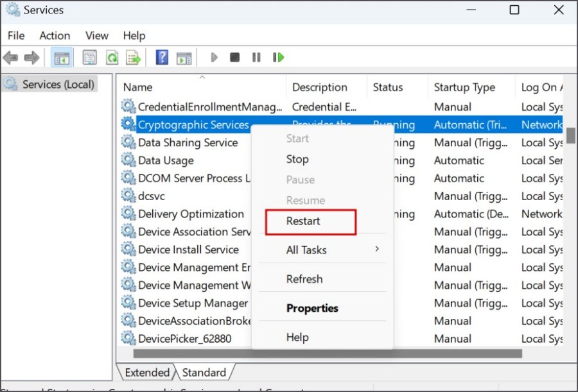Click the Back arrow toolbar icon
Viewport: 578px width, 392px height.
point(10,58)
